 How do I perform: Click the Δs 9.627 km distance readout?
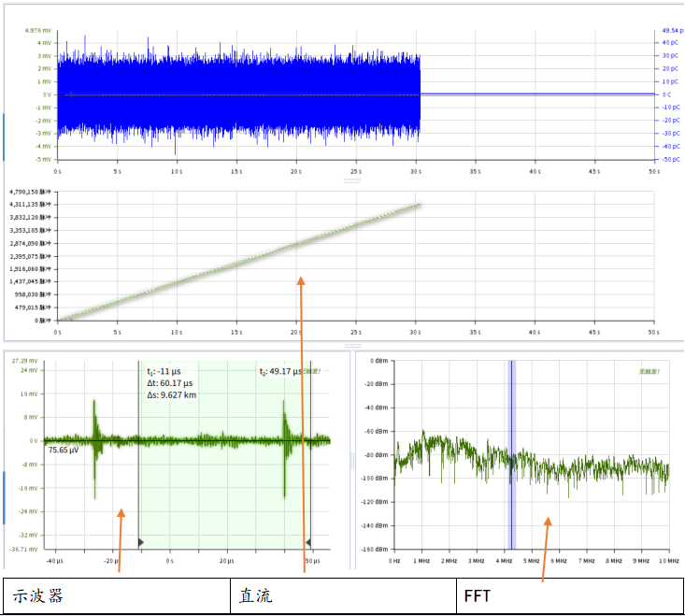tap(170, 394)
